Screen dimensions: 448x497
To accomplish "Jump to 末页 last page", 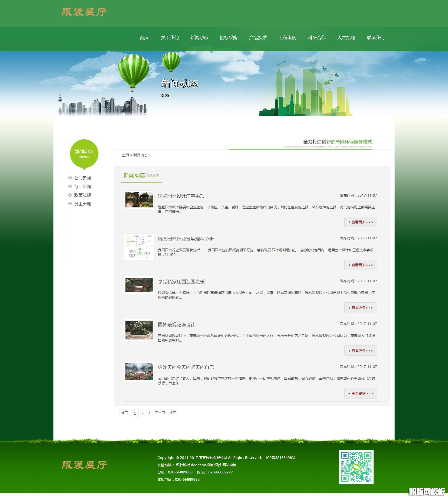I will point(173,413).
